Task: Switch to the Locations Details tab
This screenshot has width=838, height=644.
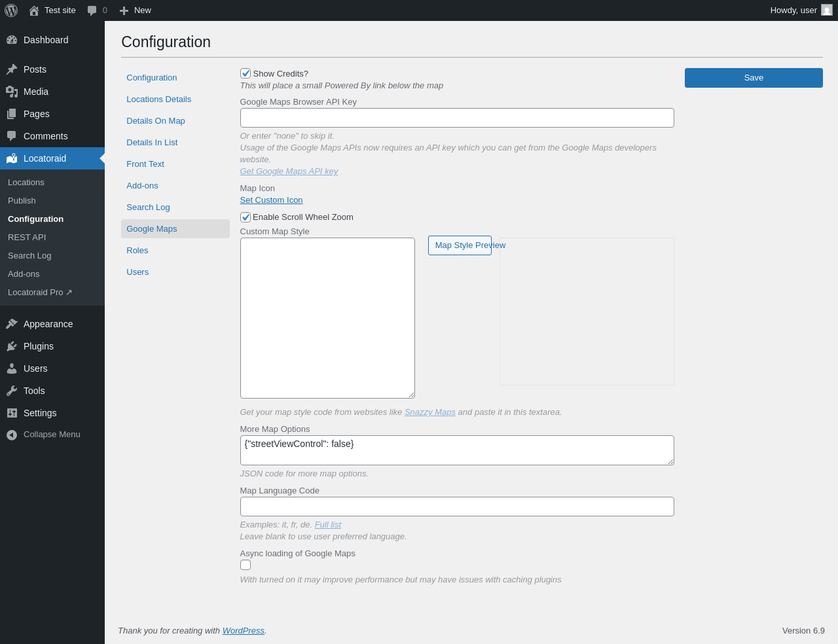Action: (158, 99)
